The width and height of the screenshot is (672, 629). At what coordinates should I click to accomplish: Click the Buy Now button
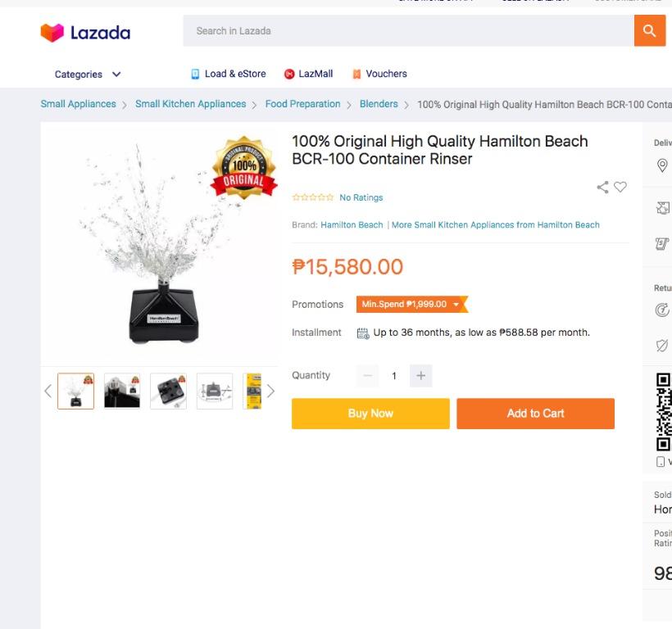(x=370, y=414)
